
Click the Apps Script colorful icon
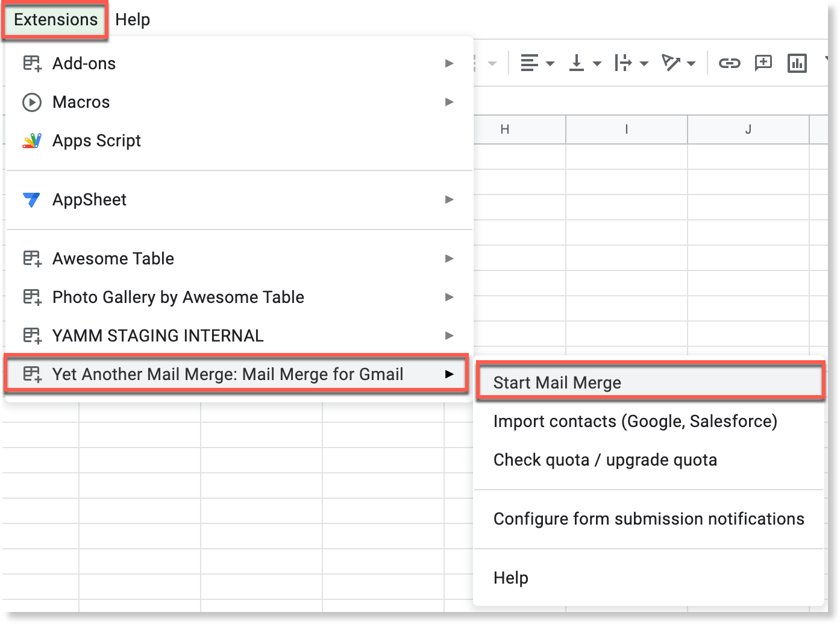(x=32, y=141)
